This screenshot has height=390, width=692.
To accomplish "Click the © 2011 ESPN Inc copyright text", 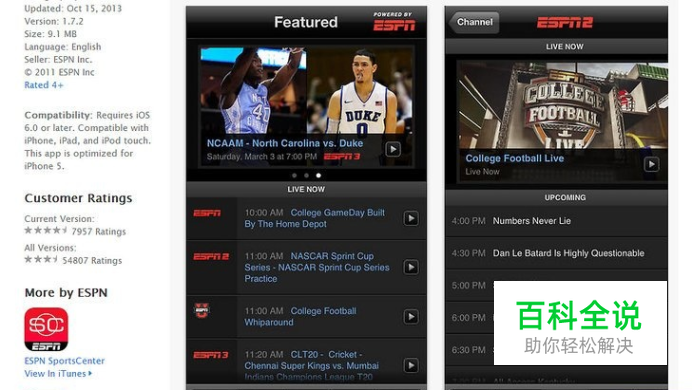I will pyautogui.click(x=59, y=72).
